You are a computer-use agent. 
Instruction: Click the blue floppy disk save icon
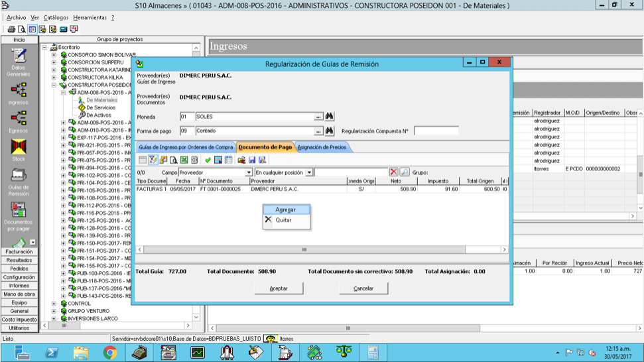252,160
